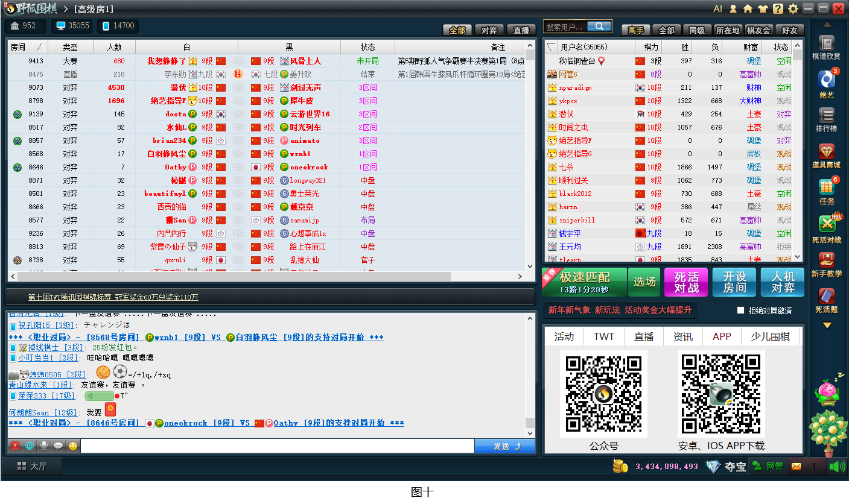
Task: Switch to the 直播 game list tab
Action: [x=520, y=29]
